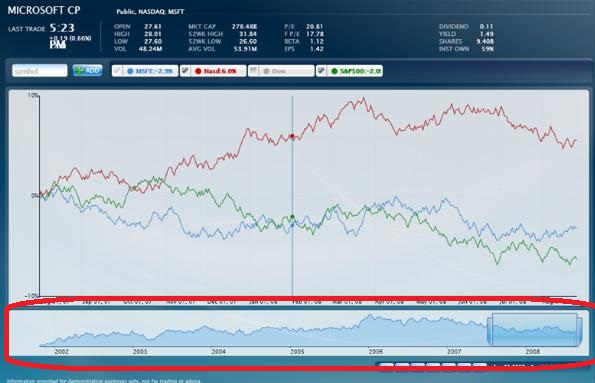Click the red Nasd color dot
The width and height of the screenshot is (595, 383).
point(198,71)
